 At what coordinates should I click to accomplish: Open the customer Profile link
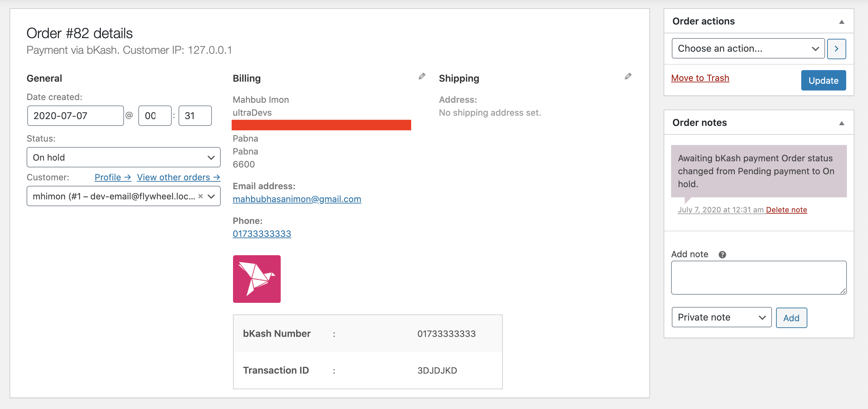(x=112, y=177)
